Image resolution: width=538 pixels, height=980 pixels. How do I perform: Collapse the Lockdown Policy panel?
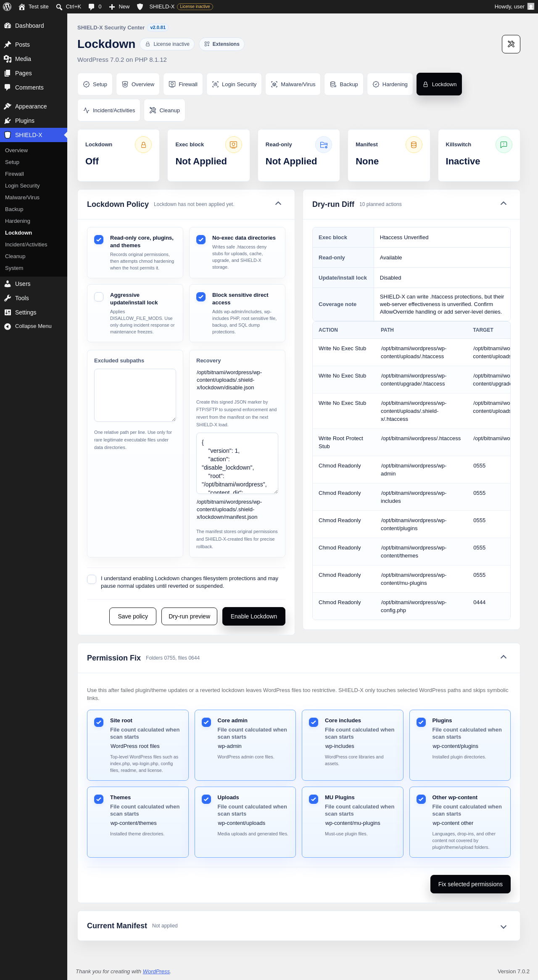coord(278,203)
